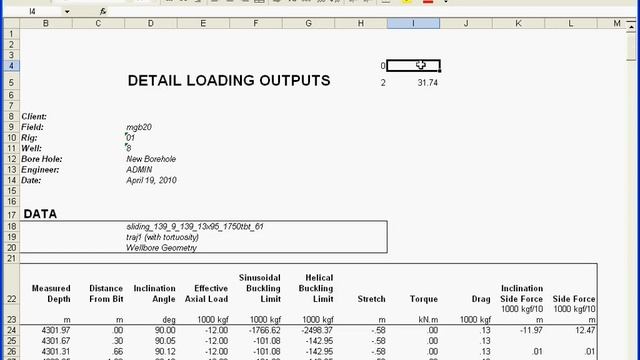
Task: Select side force cell 12.47
Action: coord(585,330)
